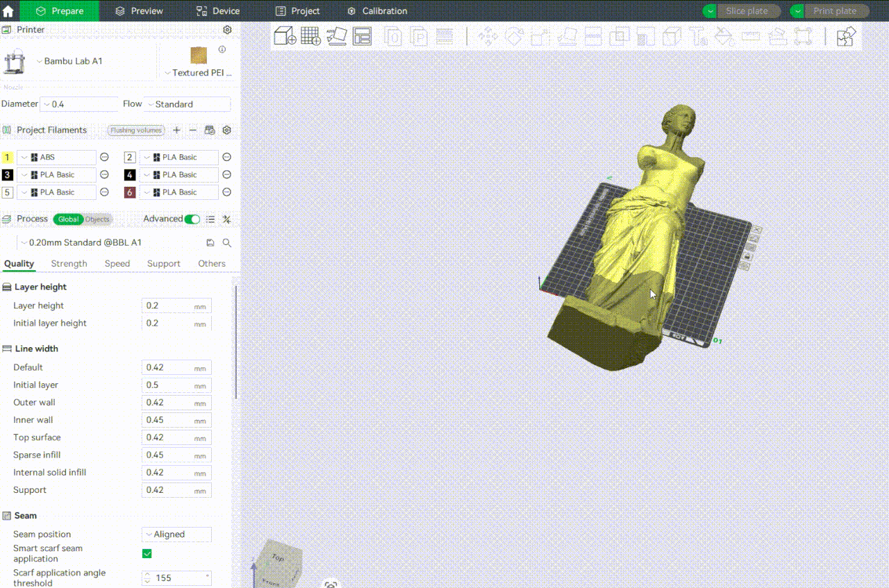Select the Text shape tool
This screenshot has height=588, width=889.
(698, 36)
